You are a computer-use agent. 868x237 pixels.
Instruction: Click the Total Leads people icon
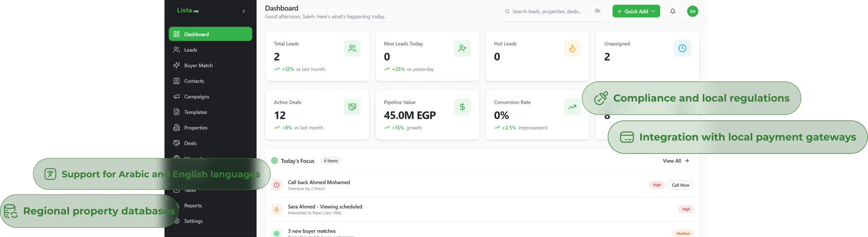click(352, 49)
